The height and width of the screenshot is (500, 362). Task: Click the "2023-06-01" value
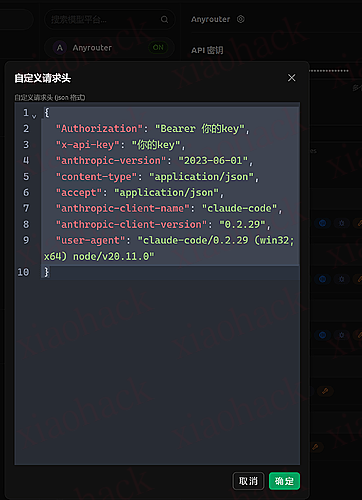point(213,161)
